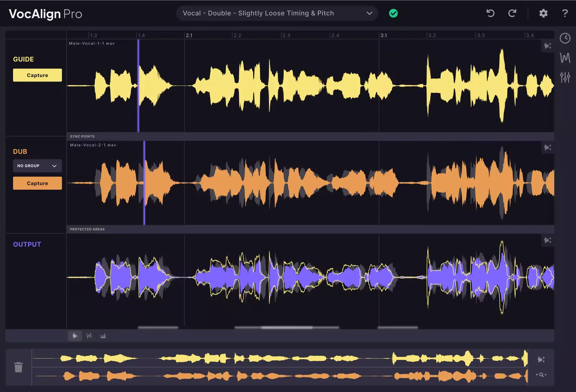The width and height of the screenshot is (576, 392).
Task: Expand the NO GROUP dropdown
Action: [37, 166]
